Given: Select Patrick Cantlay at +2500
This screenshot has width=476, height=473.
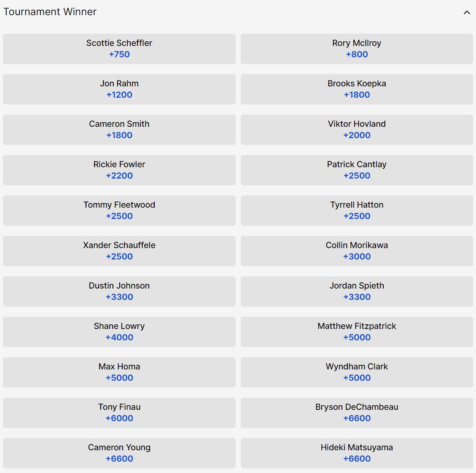Looking at the screenshot, I should (357, 170).
